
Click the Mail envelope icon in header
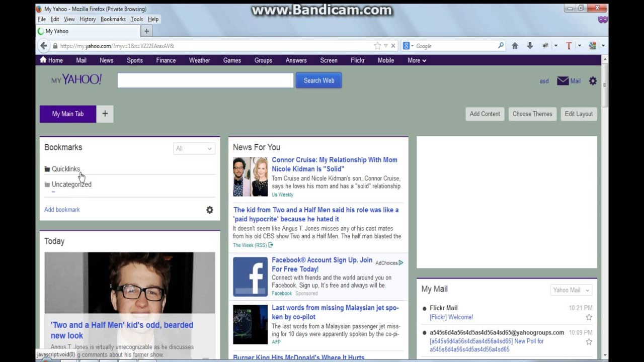coord(562,81)
